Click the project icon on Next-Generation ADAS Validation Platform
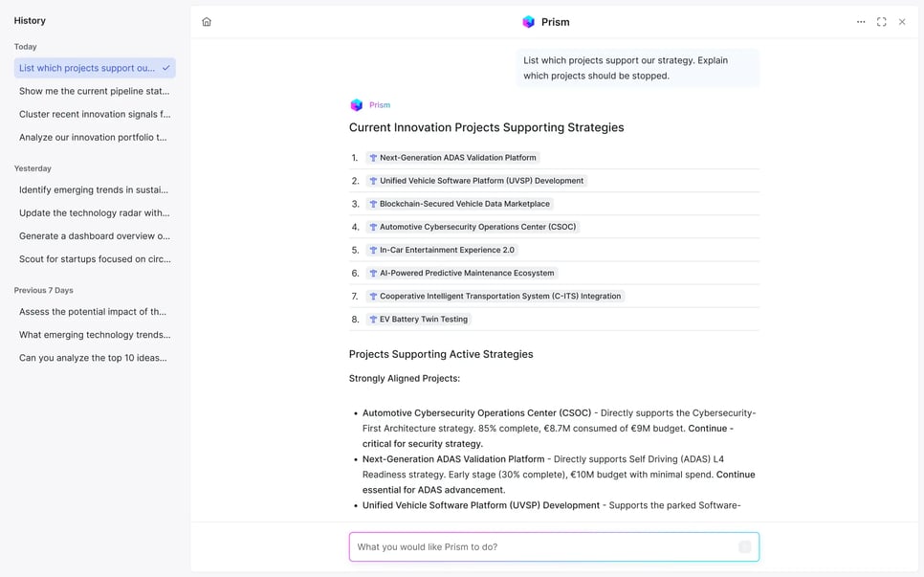The image size is (924, 577). (372, 157)
